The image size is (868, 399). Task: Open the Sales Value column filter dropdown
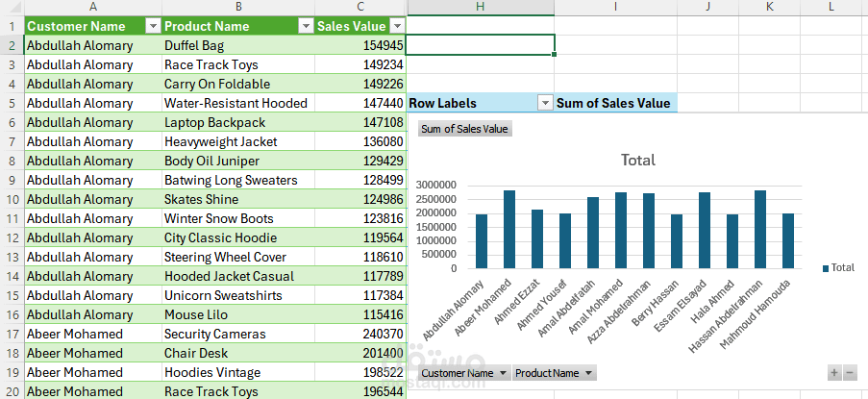pyautogui.click(x=397, y=26)
